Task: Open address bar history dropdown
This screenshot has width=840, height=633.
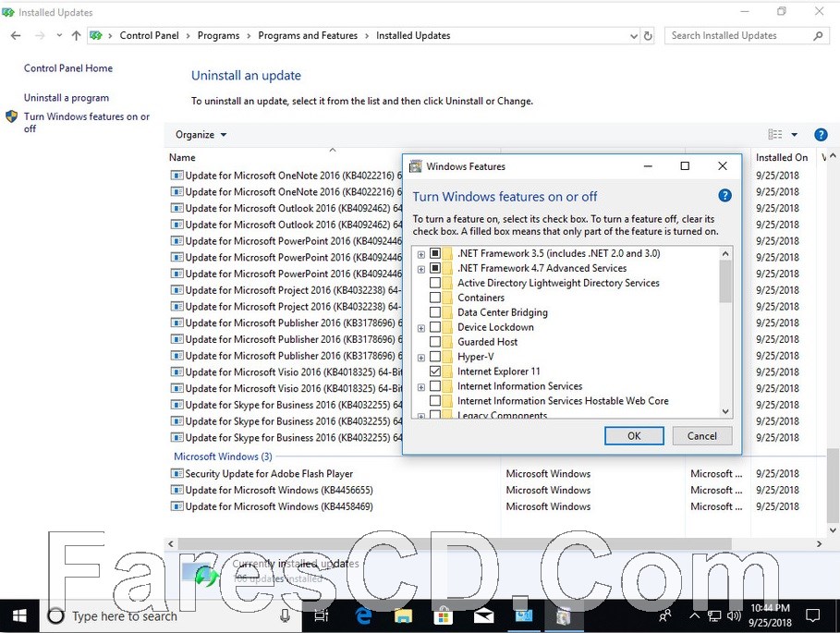Action: point(634,36)
